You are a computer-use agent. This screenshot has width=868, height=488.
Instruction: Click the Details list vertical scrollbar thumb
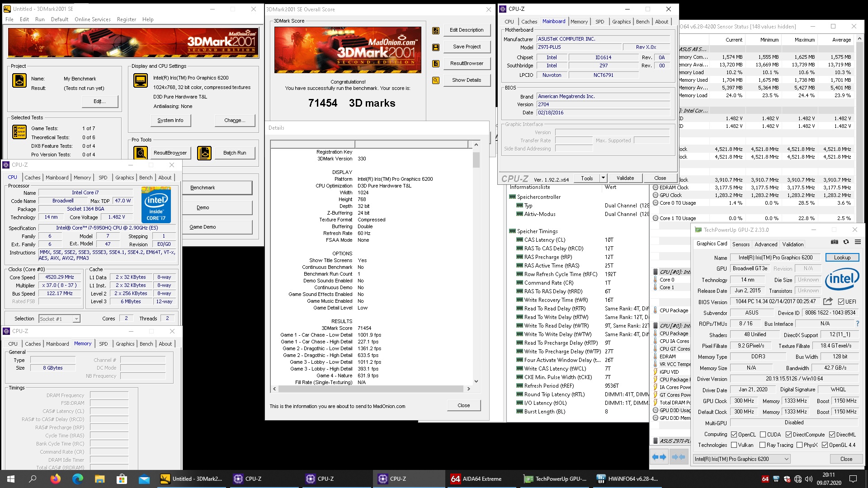pos(476,160)
